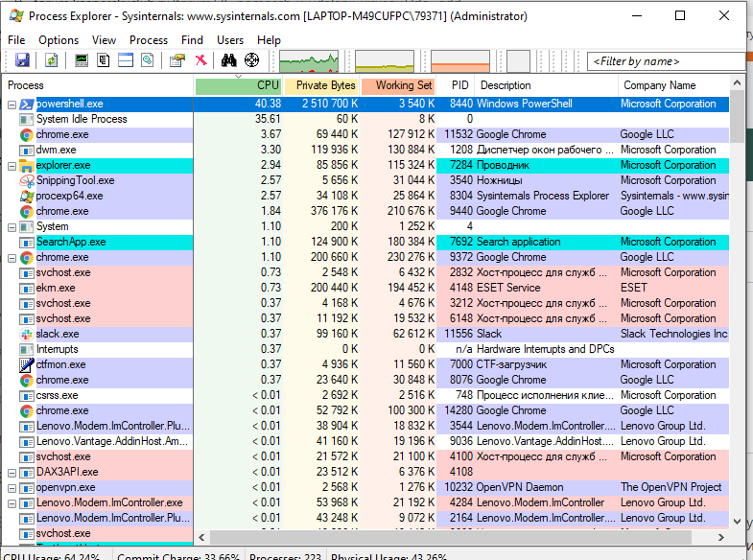Open System Information graph icon
753x560 pixels.
click(x=82, y=60)
